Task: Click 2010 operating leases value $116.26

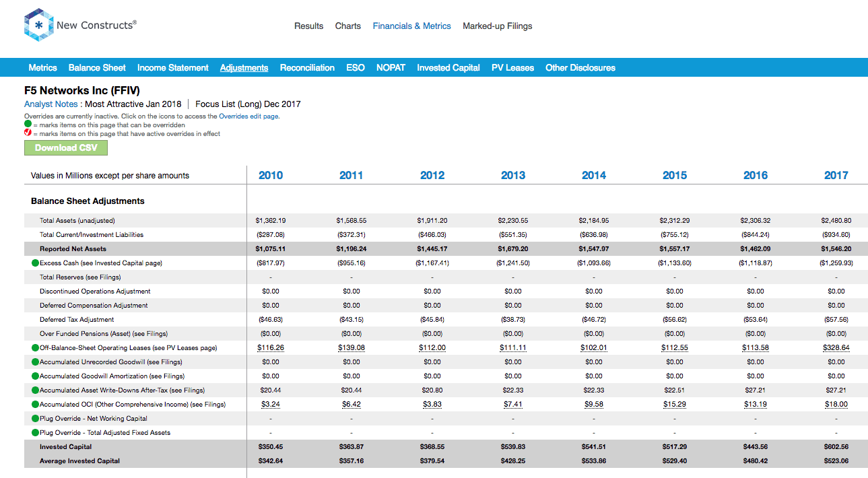Action: [271, 348]
